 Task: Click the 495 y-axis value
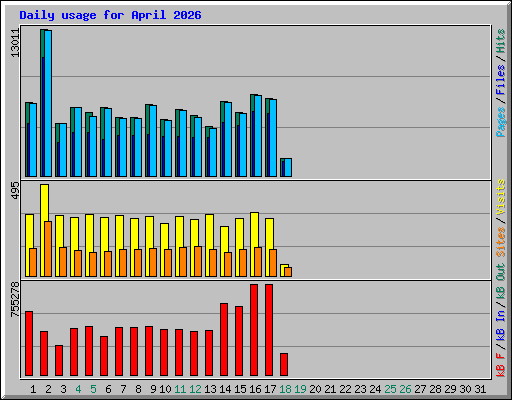15,191
